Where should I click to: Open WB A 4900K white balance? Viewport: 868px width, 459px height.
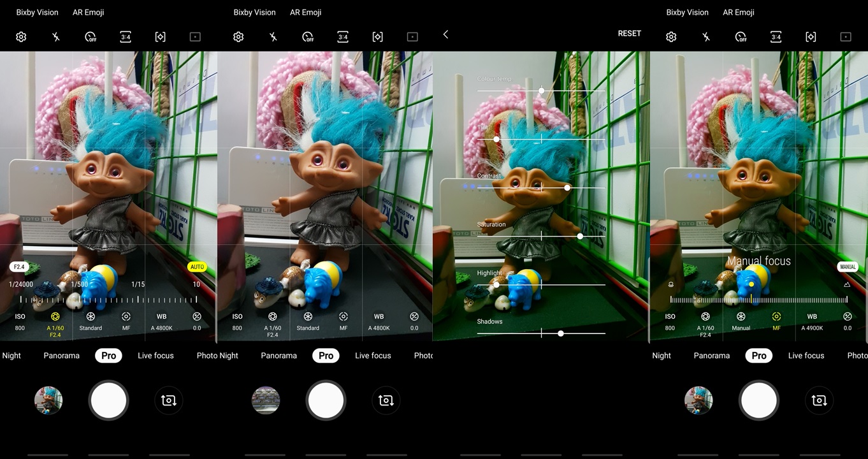pos(812,321)
